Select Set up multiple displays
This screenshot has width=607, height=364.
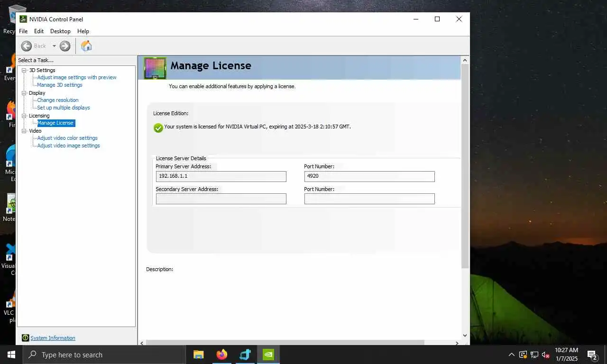point(64,108)
